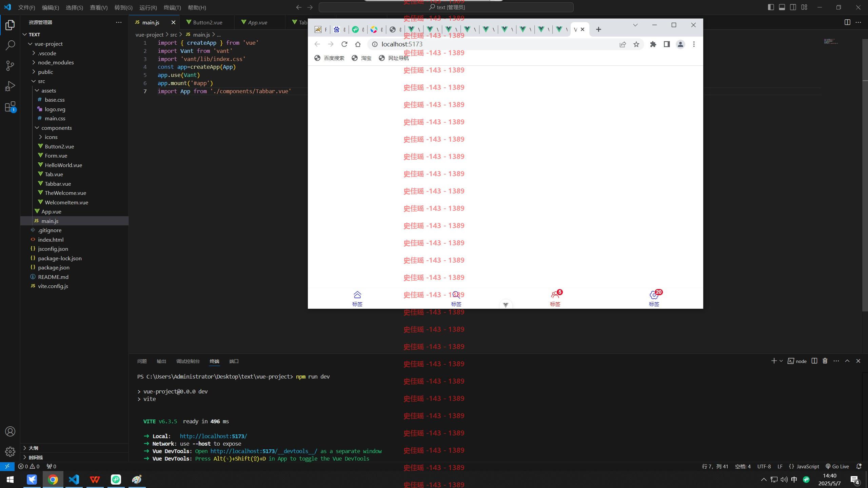
Task: Open Customize Layout button
Action: 804,7
